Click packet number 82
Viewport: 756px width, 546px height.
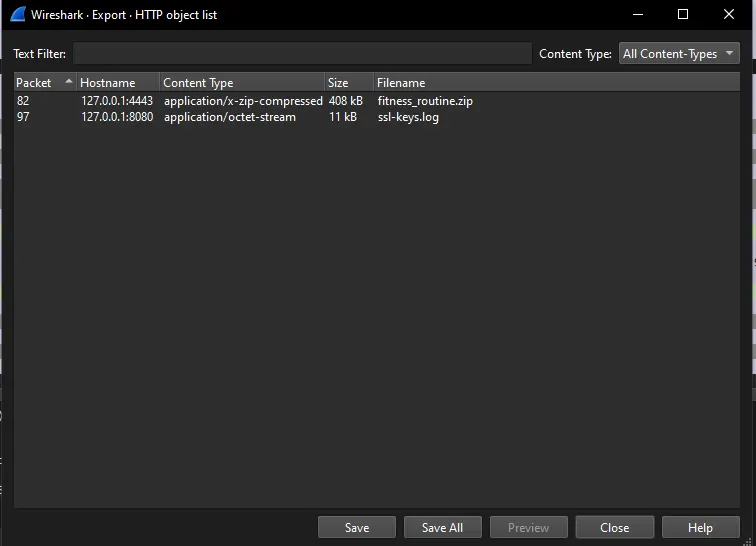coord(23,101)
